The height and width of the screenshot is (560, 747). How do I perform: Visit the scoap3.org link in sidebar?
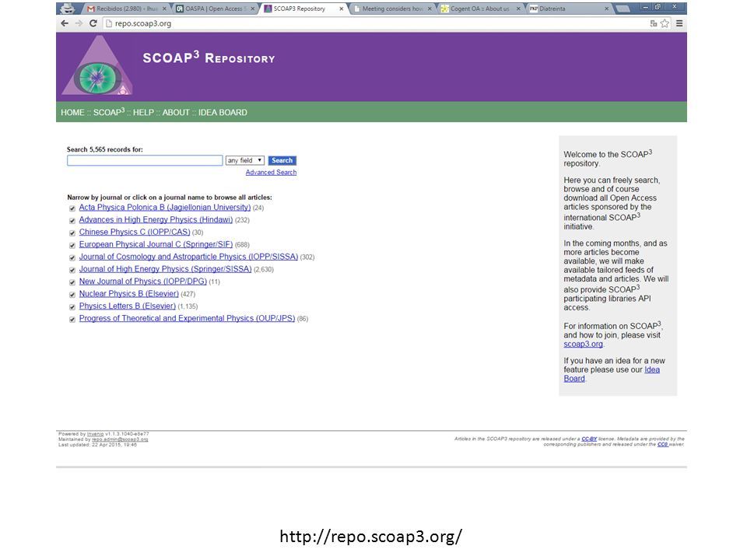[583, 344]
